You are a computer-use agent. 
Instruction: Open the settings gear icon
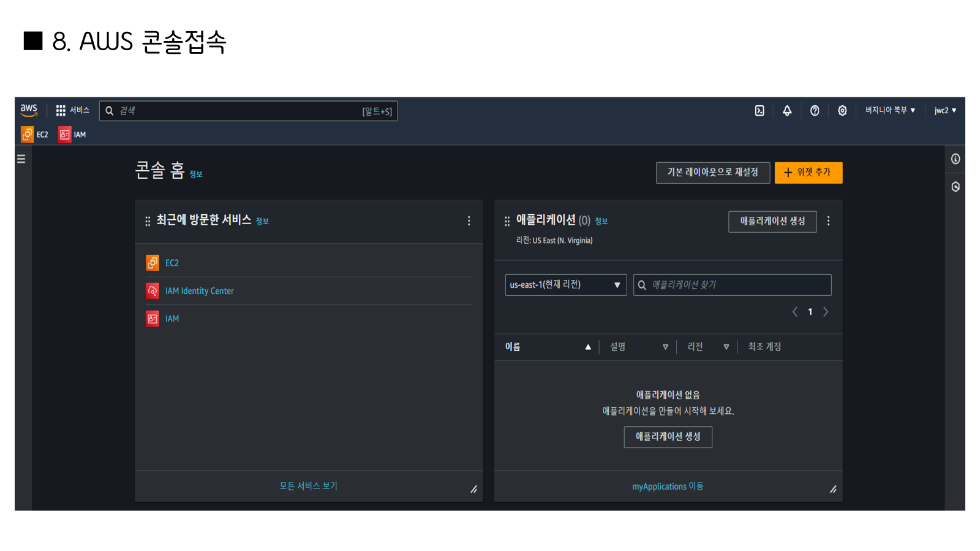(x=842, y=110)
